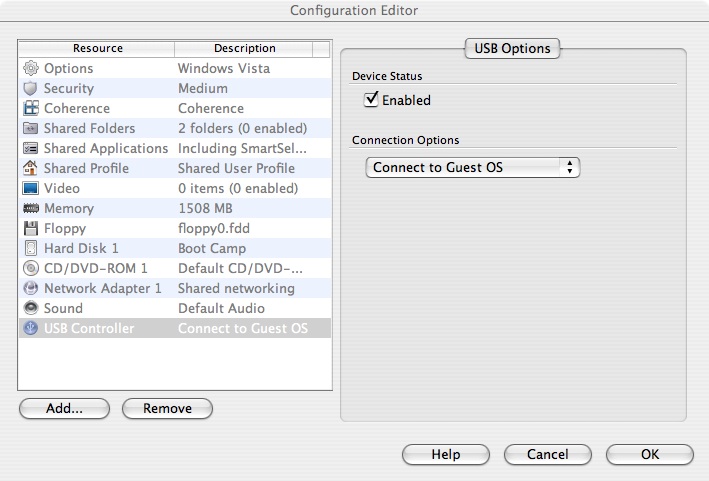
Task: Click the Resource column header
Action: click(98, 48)
